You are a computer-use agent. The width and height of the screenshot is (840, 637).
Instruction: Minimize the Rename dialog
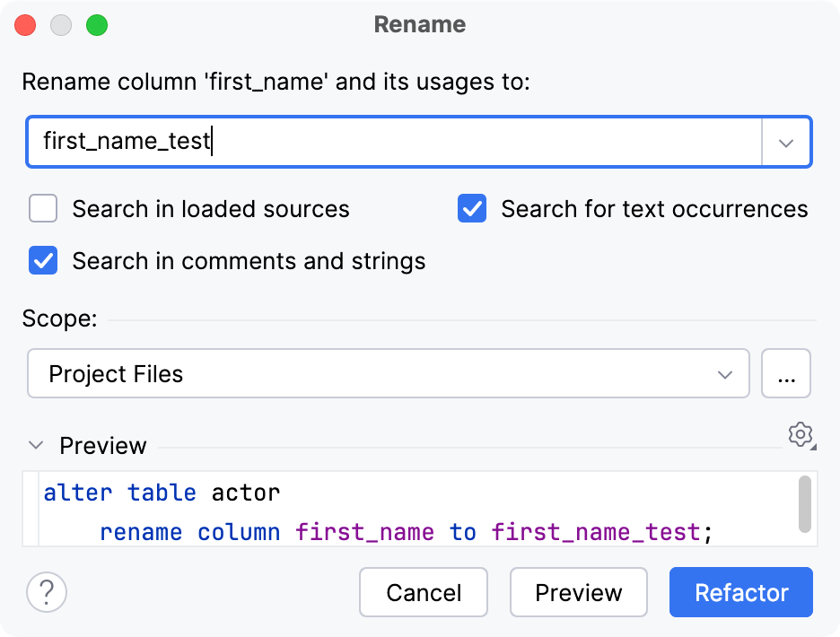[61, 25]
